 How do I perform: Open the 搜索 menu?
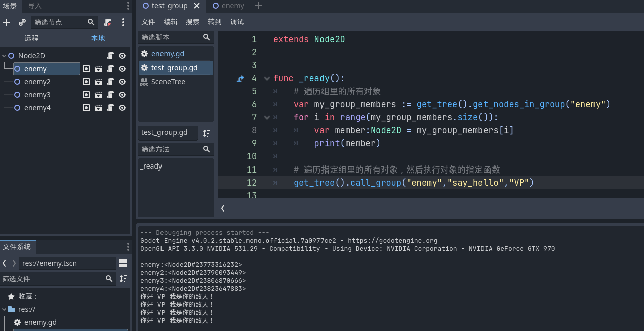point(193,22)
